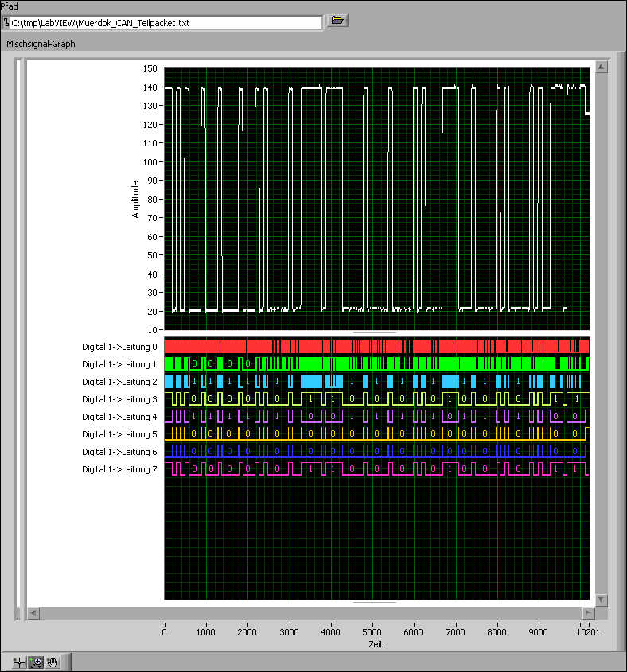The height and width of the screenshot is (672, 627).
Task: Click the 9000 time axis marker
Action: (538, 632)
